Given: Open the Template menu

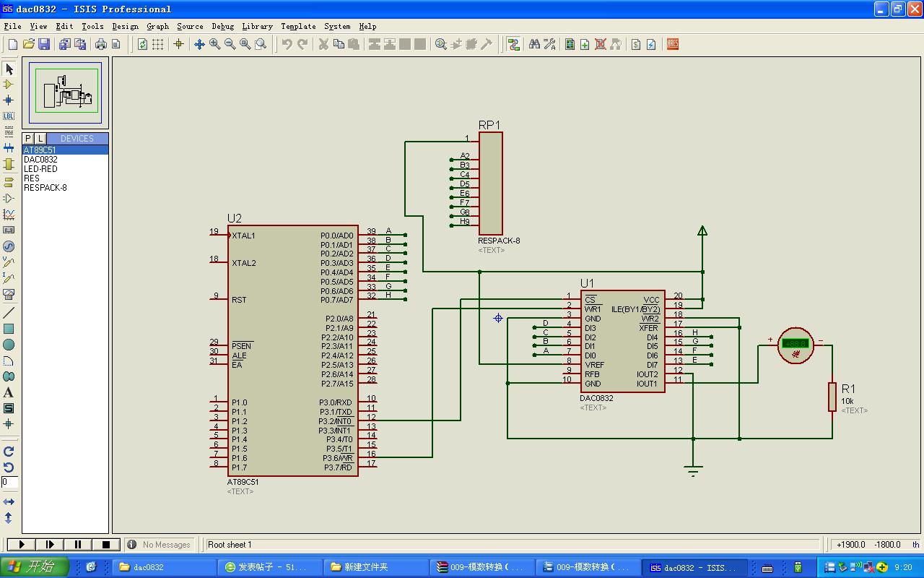Looking at the screenshot, I should click(298, 26).
